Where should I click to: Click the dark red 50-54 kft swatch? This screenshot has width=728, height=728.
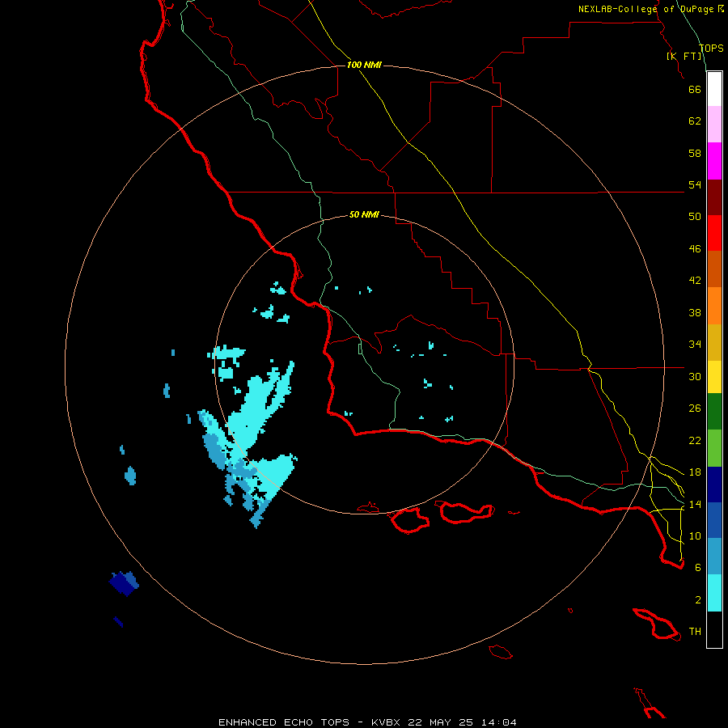coord(714,197)
